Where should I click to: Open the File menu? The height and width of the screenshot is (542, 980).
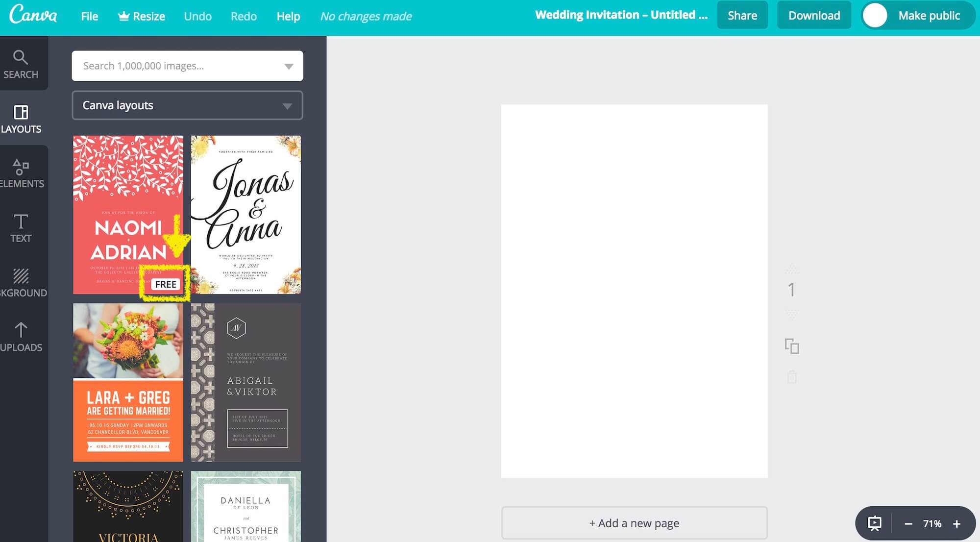(89, 16)
